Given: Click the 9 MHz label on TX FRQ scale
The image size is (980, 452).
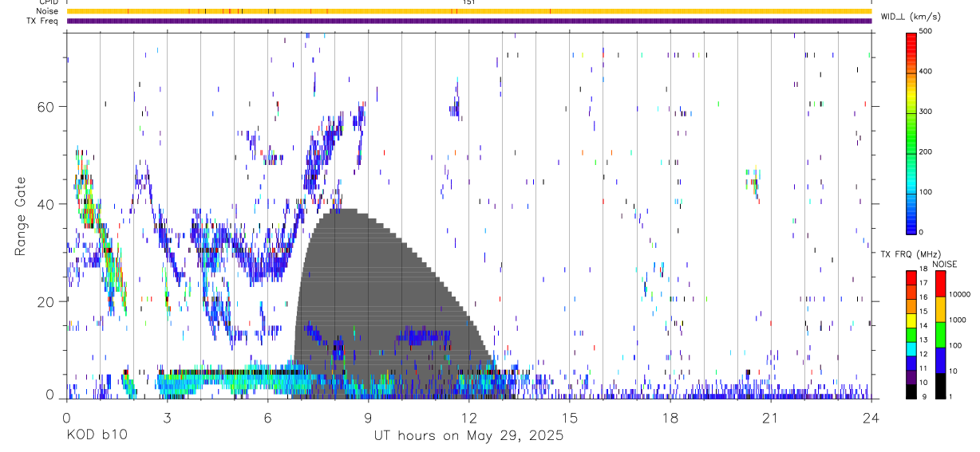Looking at the screenshot, I should [x=923, y=397].
